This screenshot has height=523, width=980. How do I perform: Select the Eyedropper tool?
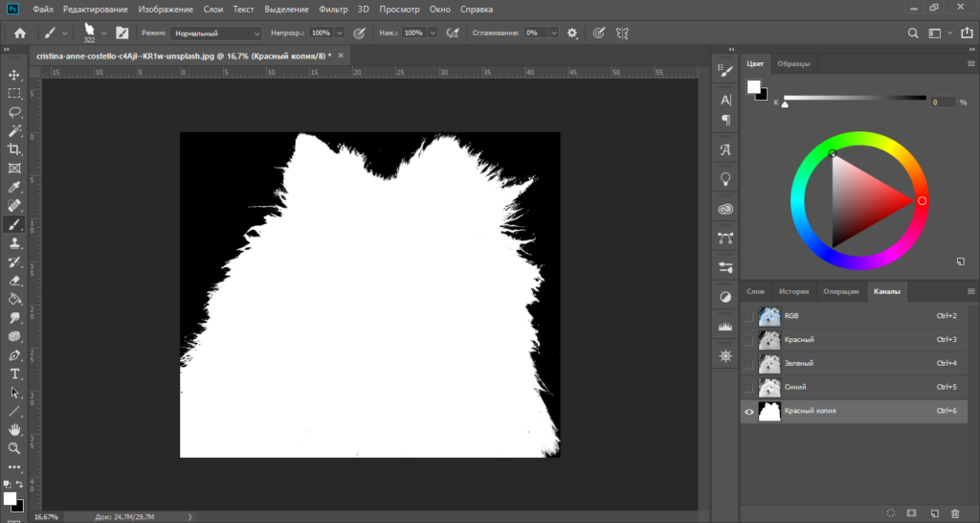tap(14, 187)
